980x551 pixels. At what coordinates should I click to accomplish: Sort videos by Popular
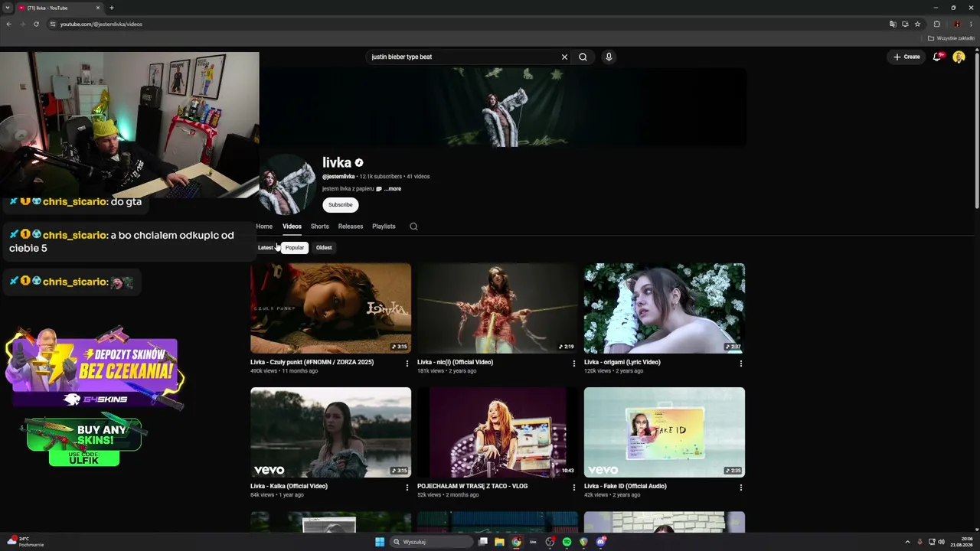(x=295, y=248)
